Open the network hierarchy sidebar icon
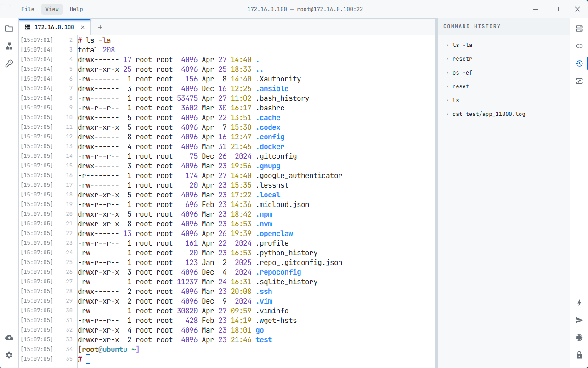588x368 pixels. pyautogui.click(x=9, y=46)
